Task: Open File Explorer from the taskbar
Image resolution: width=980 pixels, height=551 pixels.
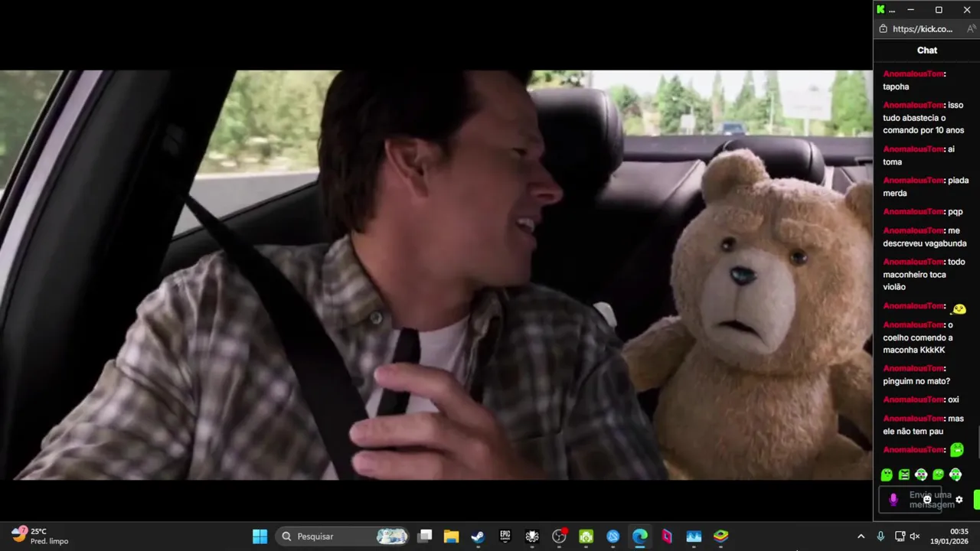Action: tap(451, 536)
